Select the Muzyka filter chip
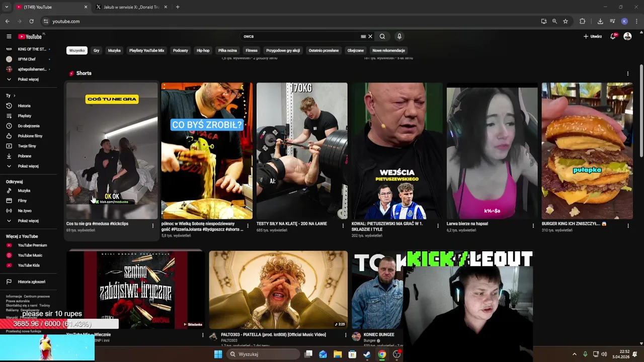Viewport: 644px width, 362px height. (x=114, y=50)
